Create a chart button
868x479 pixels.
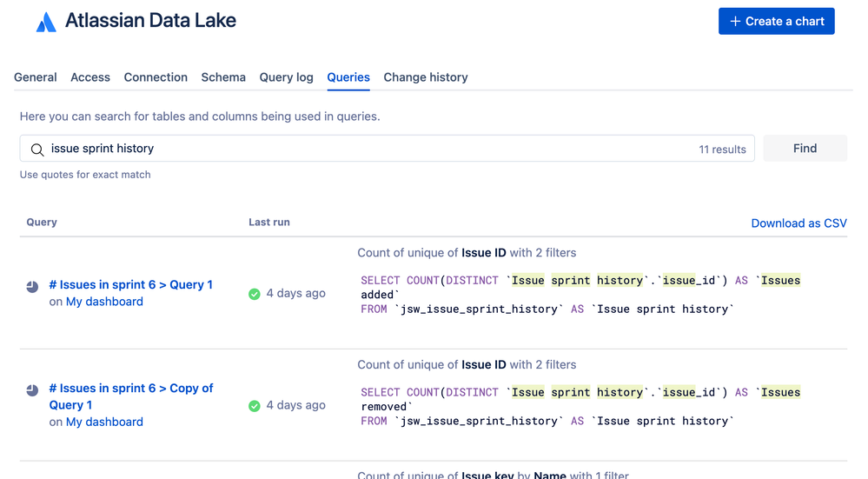(x=776, y=21)
